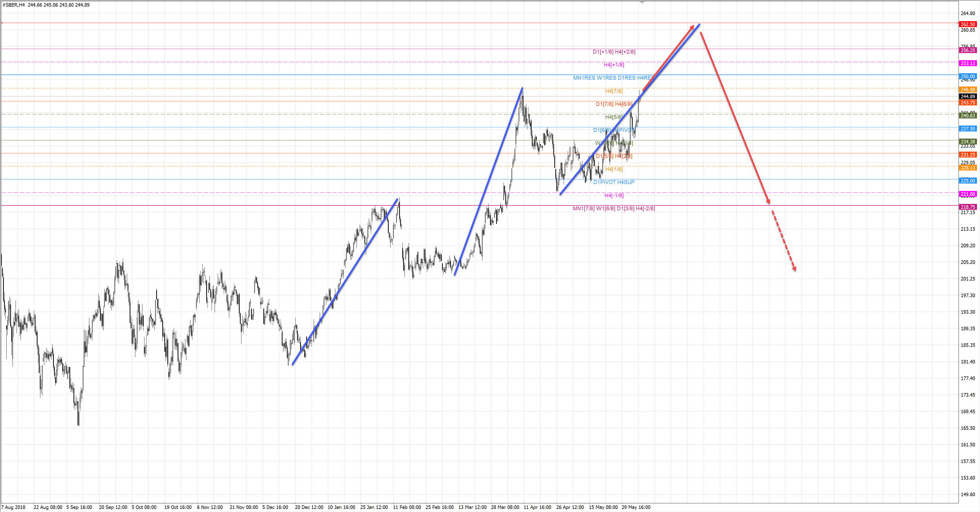
Task: Click the D1[+1/8] H4[+2/8] text label
Action: tap(614, 52)
